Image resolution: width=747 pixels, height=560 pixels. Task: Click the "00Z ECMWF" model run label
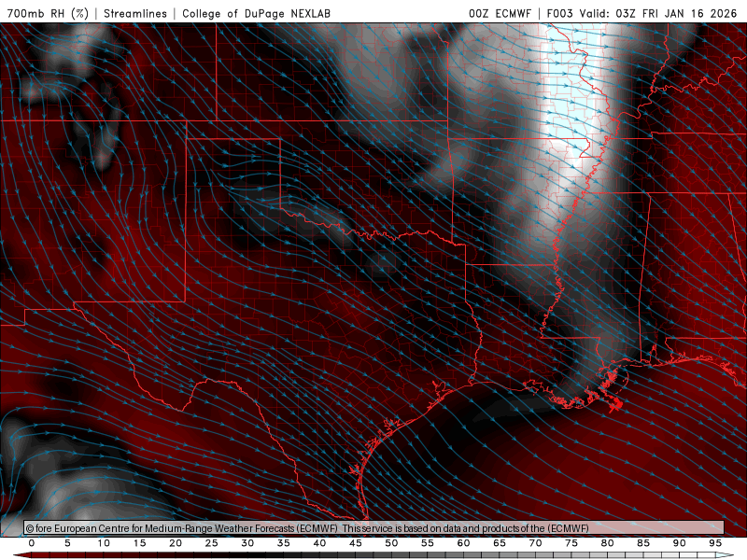(500, 13)
